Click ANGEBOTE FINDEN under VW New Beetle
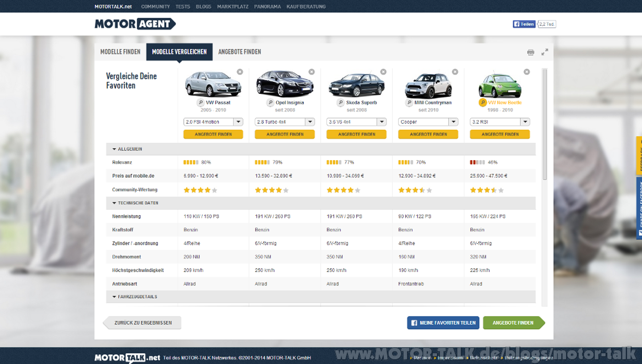This screenshot has width=642, height=364. pyautogui.click(x=500, y=134)
